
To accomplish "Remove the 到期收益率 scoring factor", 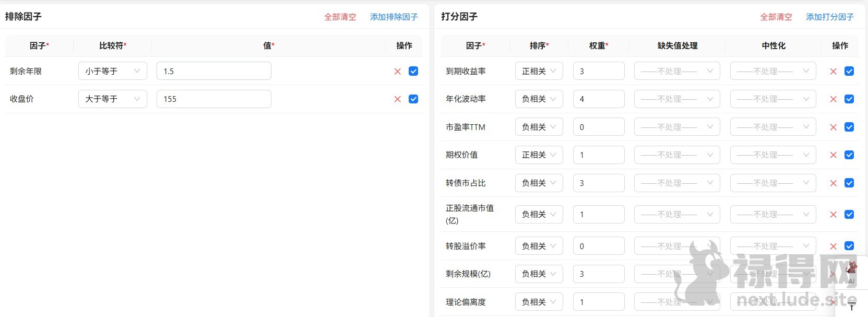I will [x=833, y=72].
